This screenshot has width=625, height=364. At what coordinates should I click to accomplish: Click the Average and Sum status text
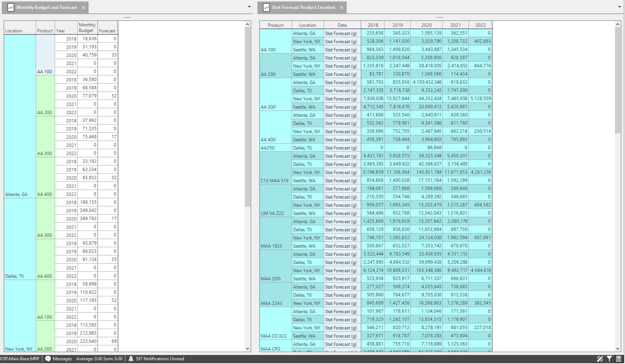click(x=99, y=359)
